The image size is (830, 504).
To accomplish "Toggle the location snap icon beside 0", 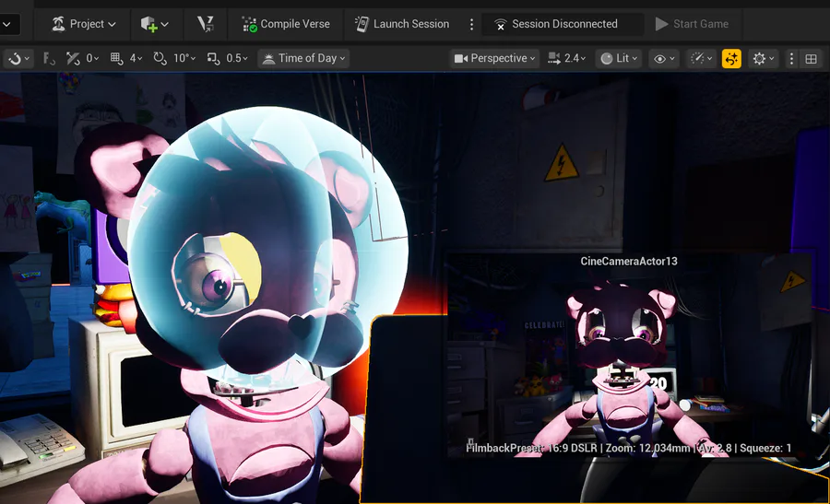I will [73, 58].
